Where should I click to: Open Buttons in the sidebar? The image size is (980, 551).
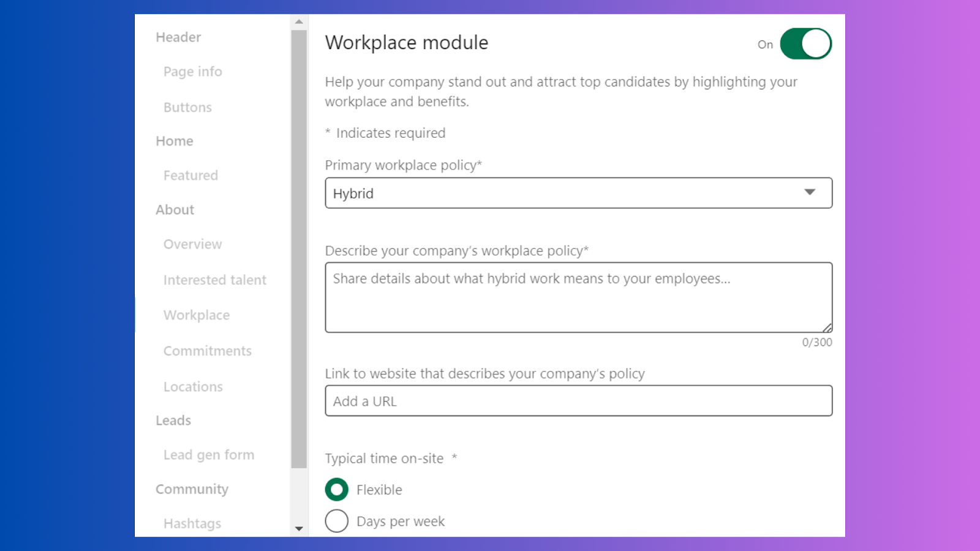point(187,107)
